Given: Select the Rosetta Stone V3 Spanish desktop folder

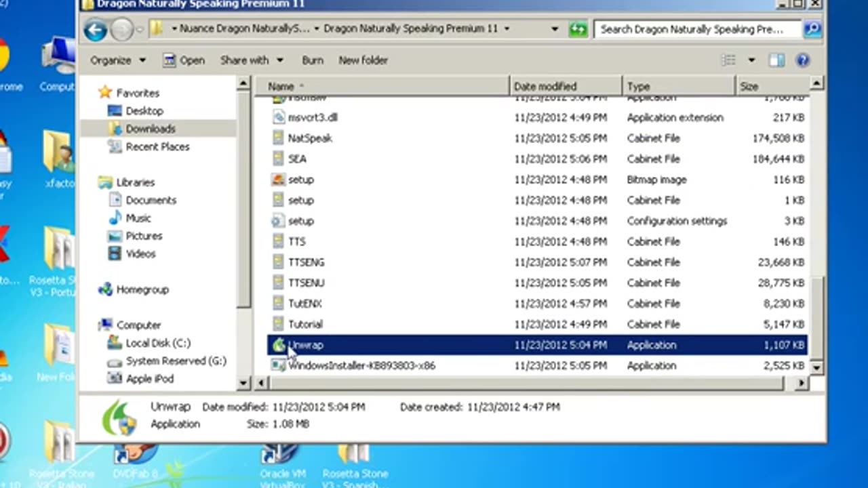Looking at the screenshot, I should (x=355, y=464).
